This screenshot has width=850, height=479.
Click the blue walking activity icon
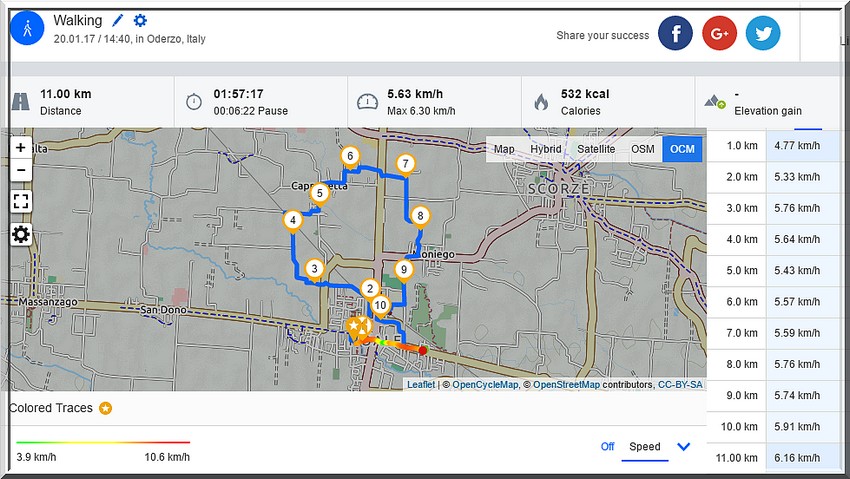tap(27, 28)
